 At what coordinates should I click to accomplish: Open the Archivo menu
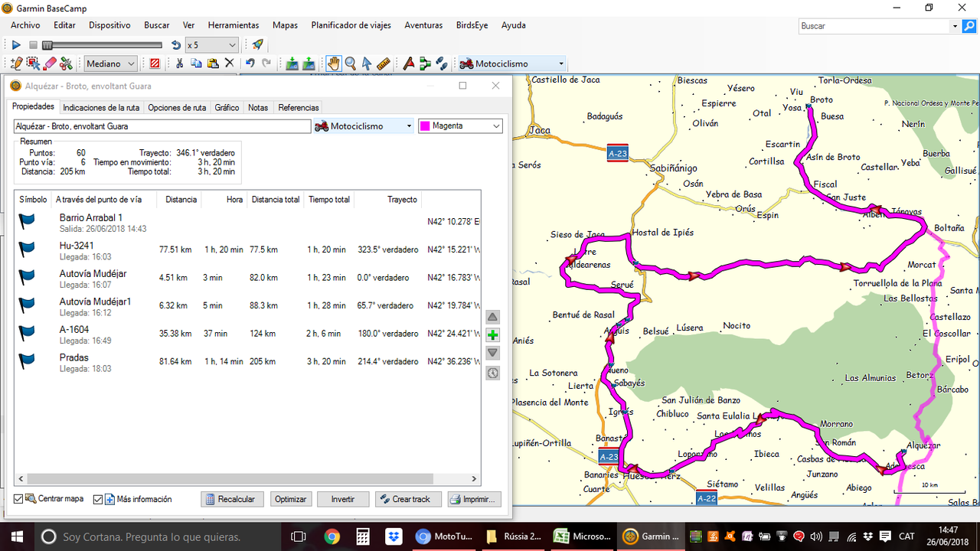click(x=25, y=25)
